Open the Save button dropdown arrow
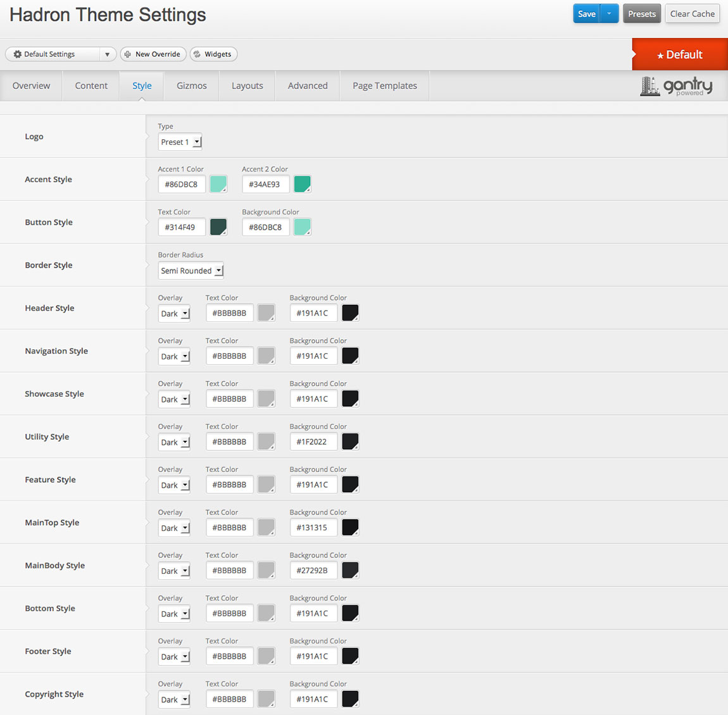Screen dimensions: 728x715 tap(609, 13)
